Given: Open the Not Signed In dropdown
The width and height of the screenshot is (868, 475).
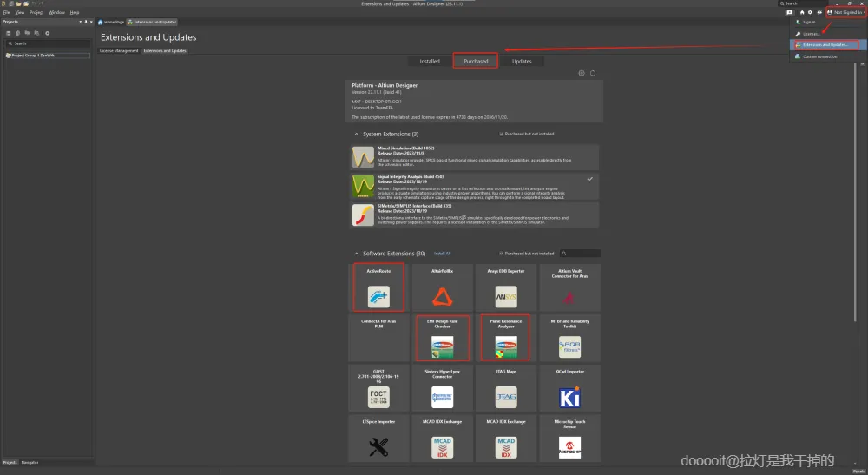Looking at the screenshot, I should point(845,12).
